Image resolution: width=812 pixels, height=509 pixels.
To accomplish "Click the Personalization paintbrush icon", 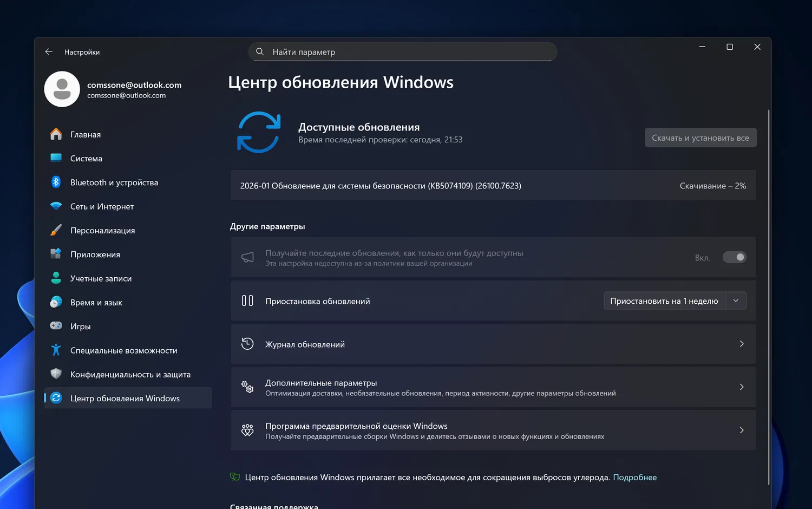I will [56, 230].
